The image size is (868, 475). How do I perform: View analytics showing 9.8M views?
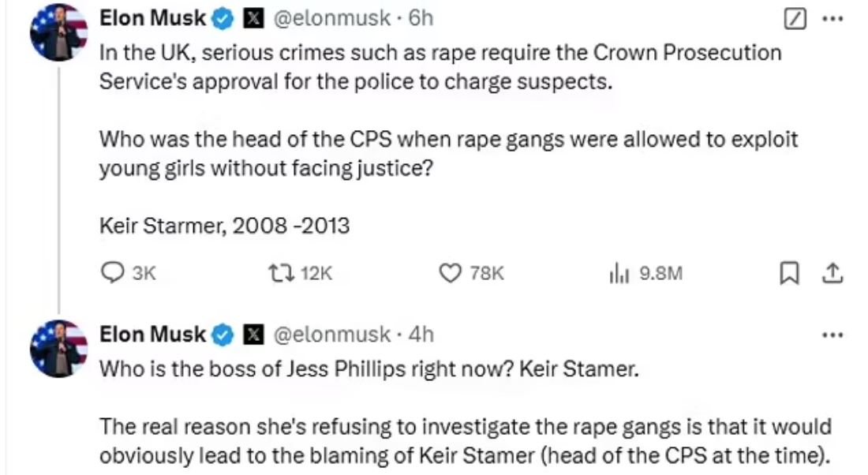(618, 273)
